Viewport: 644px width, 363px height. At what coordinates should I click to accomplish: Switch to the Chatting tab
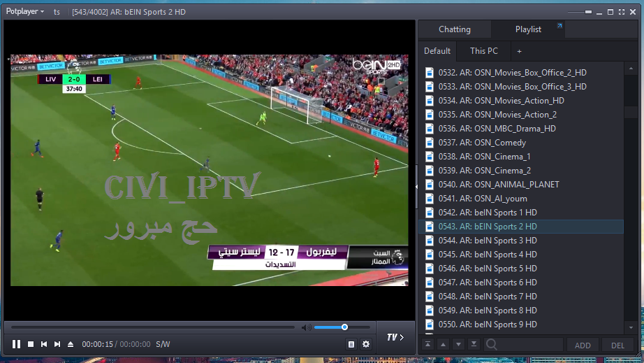(x=454, y=29)
